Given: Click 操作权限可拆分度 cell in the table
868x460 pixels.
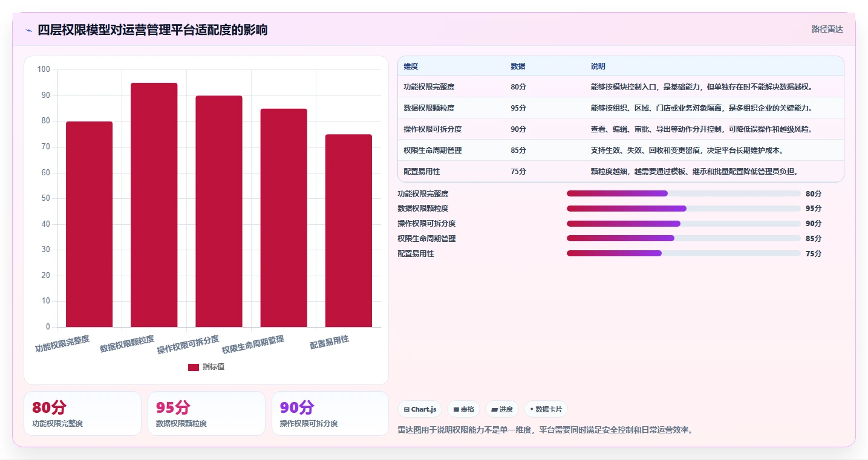Looking at the screenshot, I should 432,129.
